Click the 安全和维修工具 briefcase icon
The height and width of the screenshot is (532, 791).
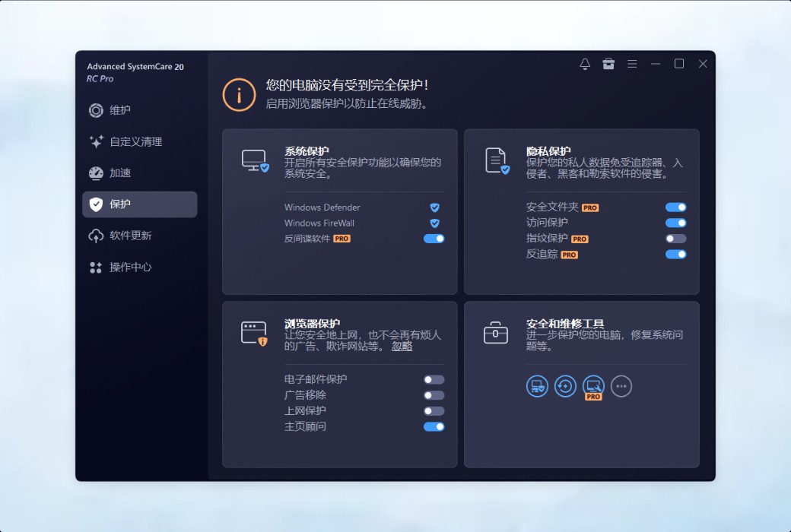(x=496, y=333)
